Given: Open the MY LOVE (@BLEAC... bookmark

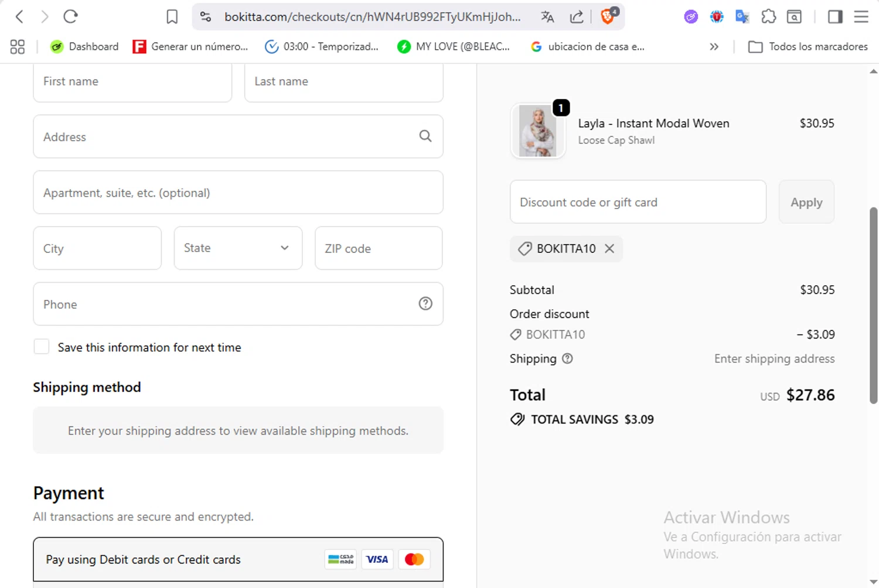Looking at the screenshot, I should point(453,47).
